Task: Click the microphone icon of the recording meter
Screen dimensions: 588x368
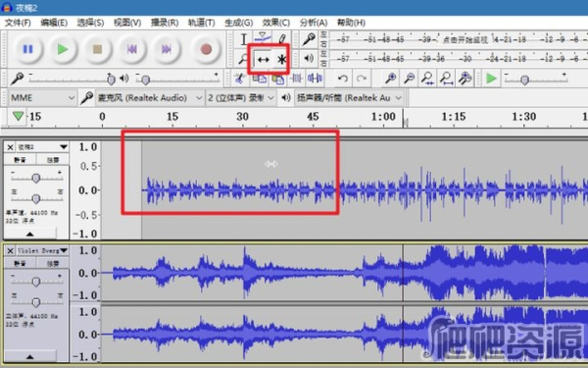Action: 309,39
